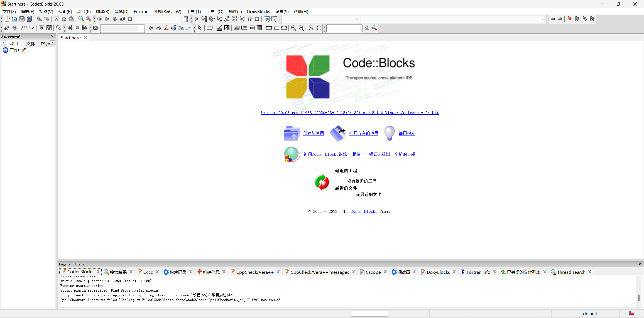Viewport: 644px width, 318px height.
Task: Click the Rebuild icon
Action: (x=123, y=19)
